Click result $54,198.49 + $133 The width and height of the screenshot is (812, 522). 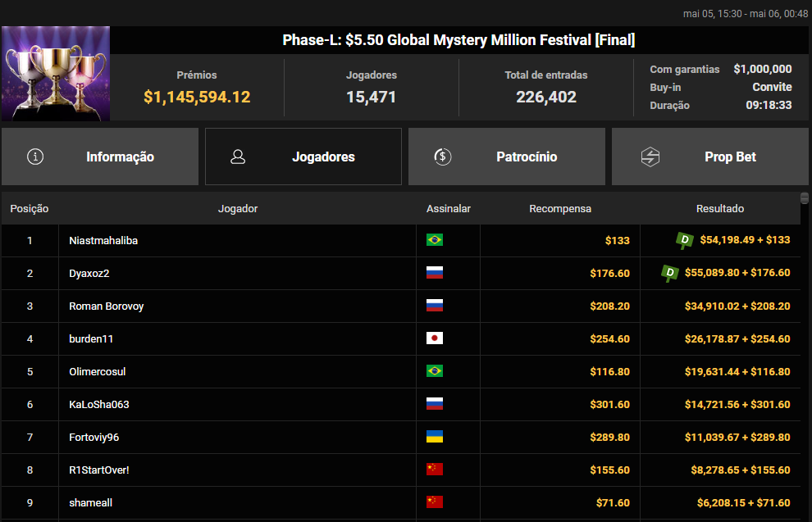746,239
